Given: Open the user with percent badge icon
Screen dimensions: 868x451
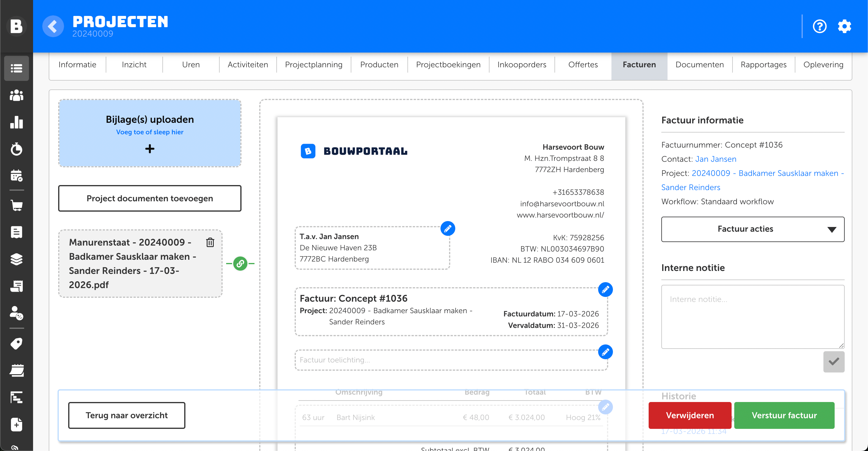Looking at the screenshot, I should (x=17, y=313).
